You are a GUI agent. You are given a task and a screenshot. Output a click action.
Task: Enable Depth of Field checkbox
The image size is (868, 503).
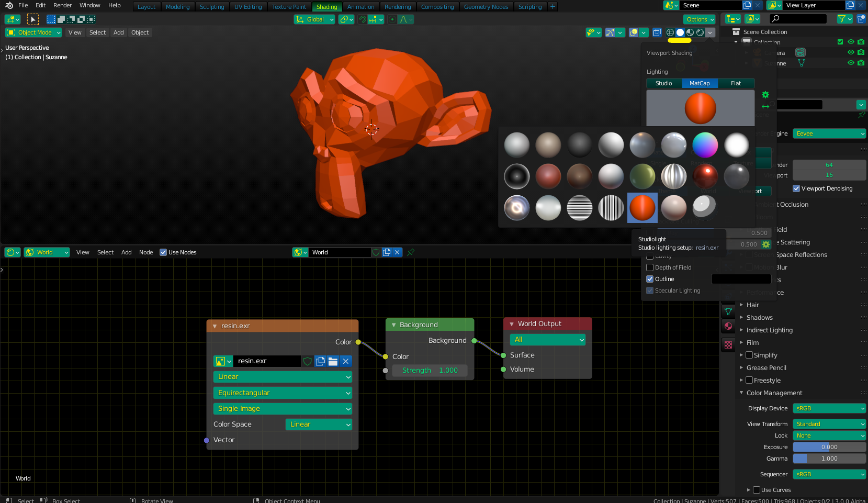click(x=650, y=267)
